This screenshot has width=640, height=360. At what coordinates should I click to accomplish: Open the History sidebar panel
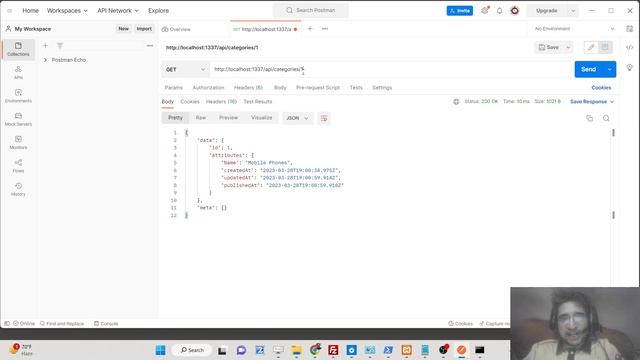pyautogui.click(x=18, y=189)
